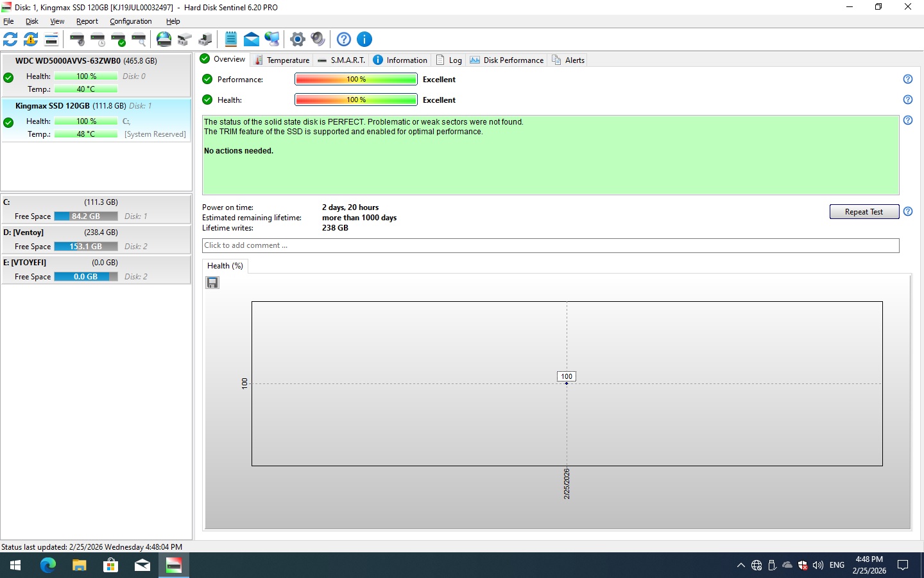Select the C: partition entry
Viewport: 924px width, 578px height.
pyautogui.click(x=96, y=209)
